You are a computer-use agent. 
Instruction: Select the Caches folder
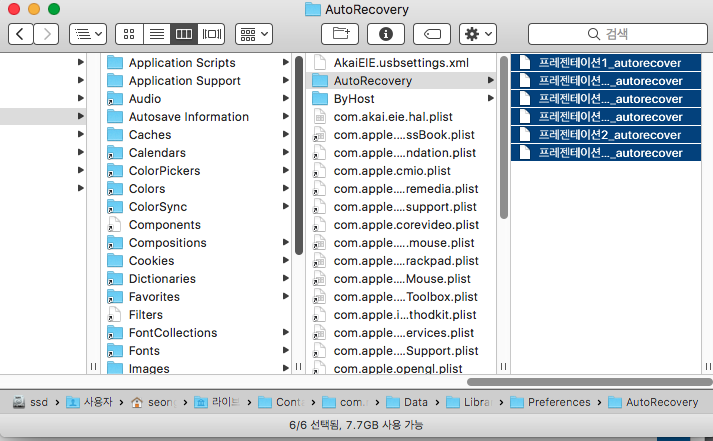pos(198,135)
